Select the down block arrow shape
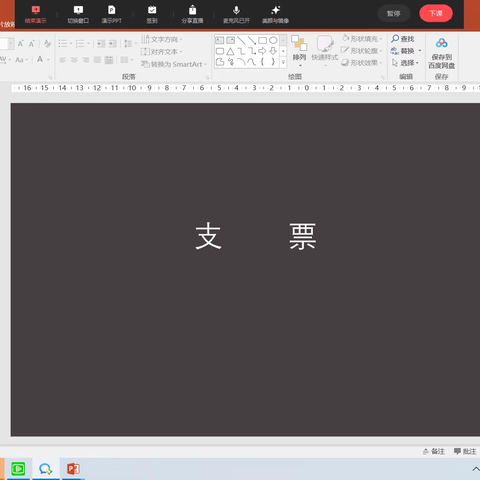This screenshot has width=480, height=480. (x=273, y=51)
